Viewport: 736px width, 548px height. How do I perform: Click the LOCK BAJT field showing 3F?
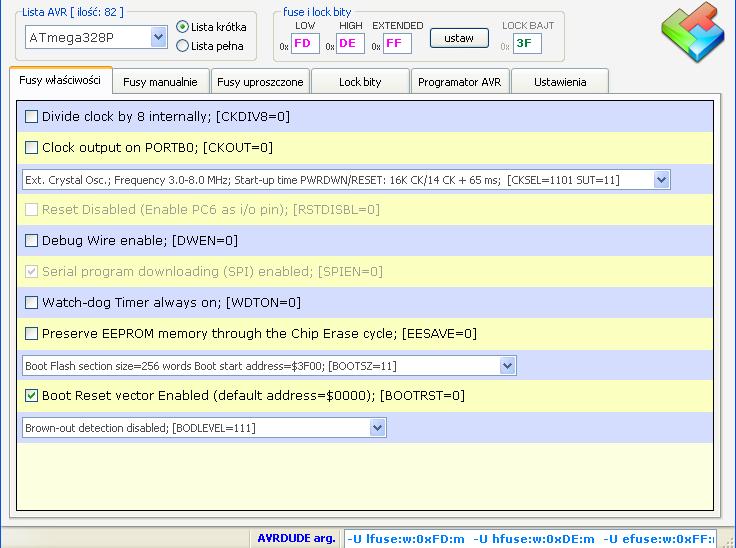[527, 44]
